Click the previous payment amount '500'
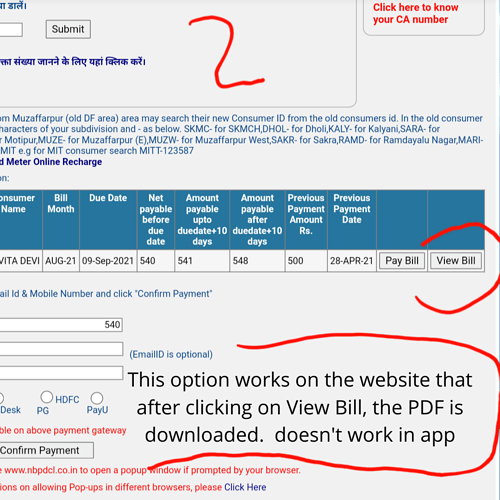Viewport: 500px width, 500px height. click(x=306, y=261)
